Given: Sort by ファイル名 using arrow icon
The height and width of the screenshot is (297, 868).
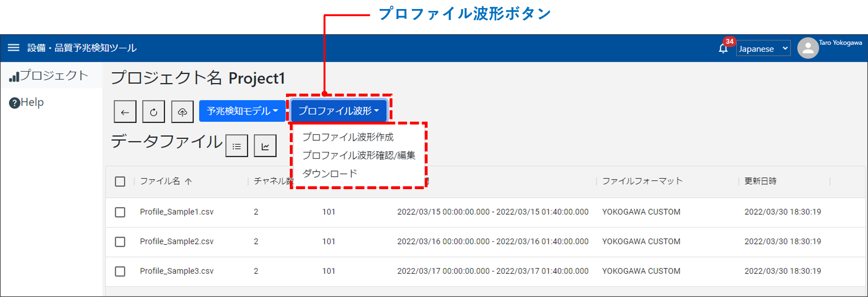Looking at the screenshot, I should point(188,181).
